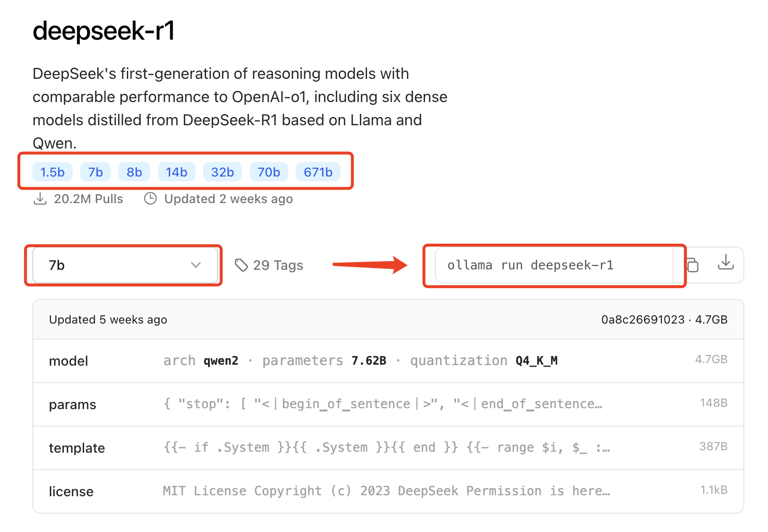The width and height of the screenshot is (768, 532).
Task: Copy the ollama run command
Action: (x=693, y=265)
